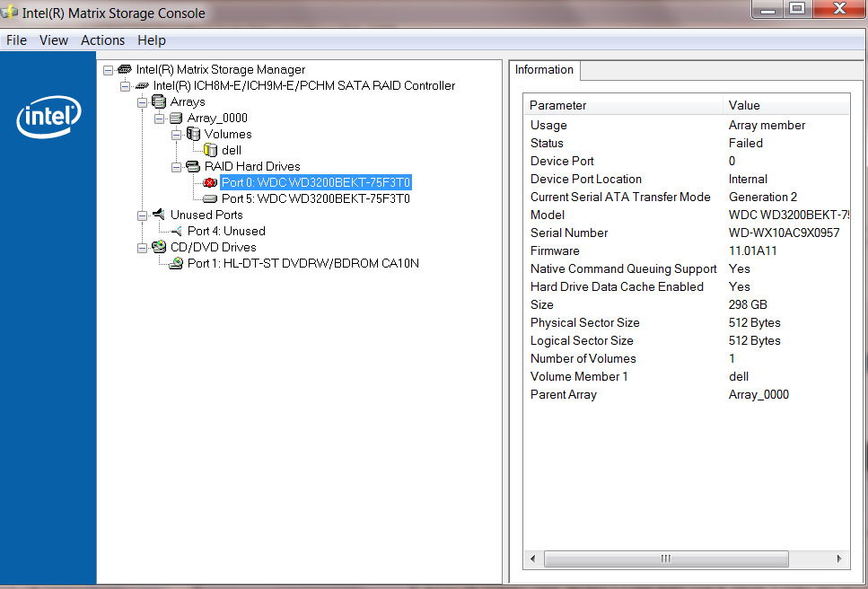Close the Matrix Storage Console window
This screenshot has width=868, height=589.
(x=839, y=9)
